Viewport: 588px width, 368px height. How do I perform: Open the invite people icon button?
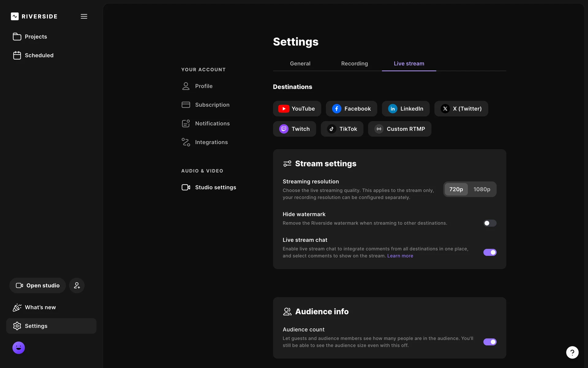pos(77,286)
